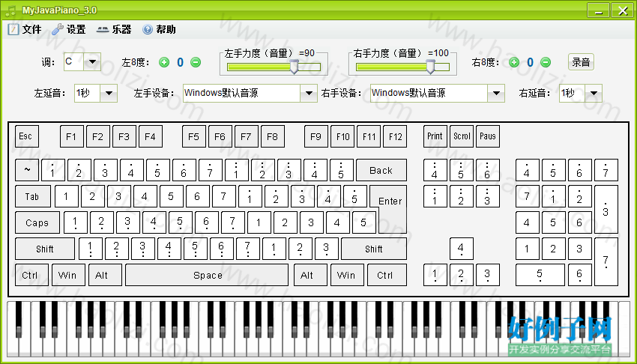This screenshot has width=637, height=364.
Task: Click the left Alt key
Action: click(105, 275)
